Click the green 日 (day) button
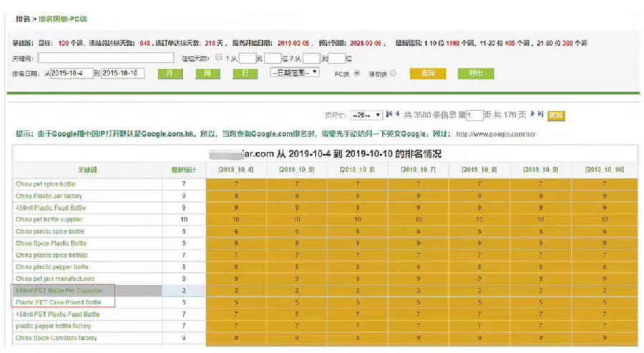Image resolution: width=644 pixels, height=353 pixels. click(x=245, y=73)
